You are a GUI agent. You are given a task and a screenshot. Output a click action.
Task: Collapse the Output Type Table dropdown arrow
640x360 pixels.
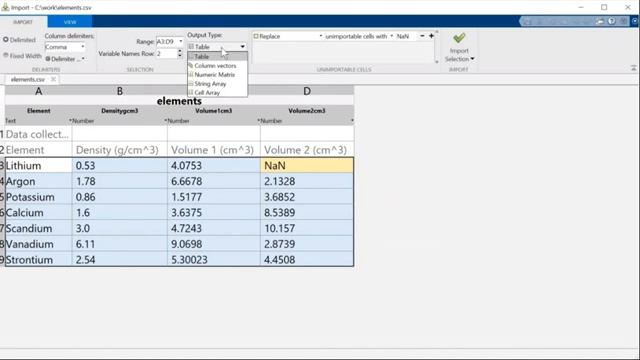pos(242,47)
